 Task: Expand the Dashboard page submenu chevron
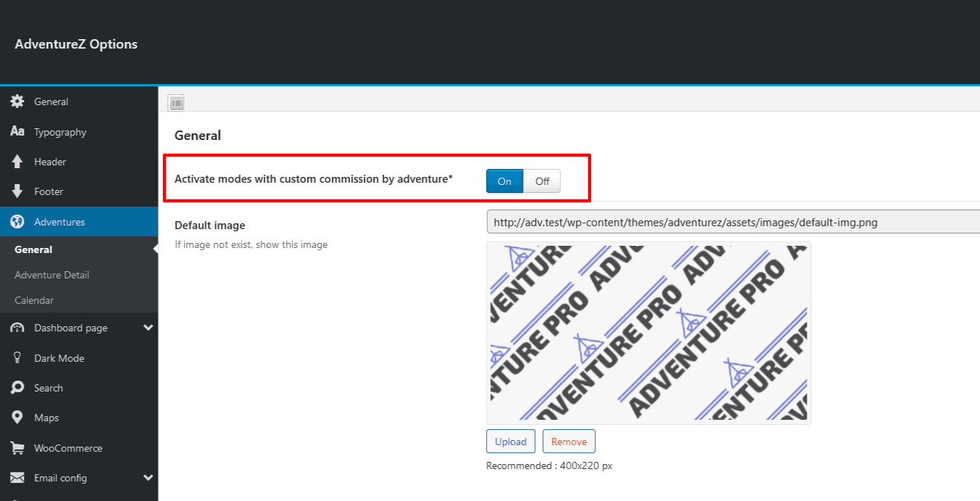(x=148, y=328)
